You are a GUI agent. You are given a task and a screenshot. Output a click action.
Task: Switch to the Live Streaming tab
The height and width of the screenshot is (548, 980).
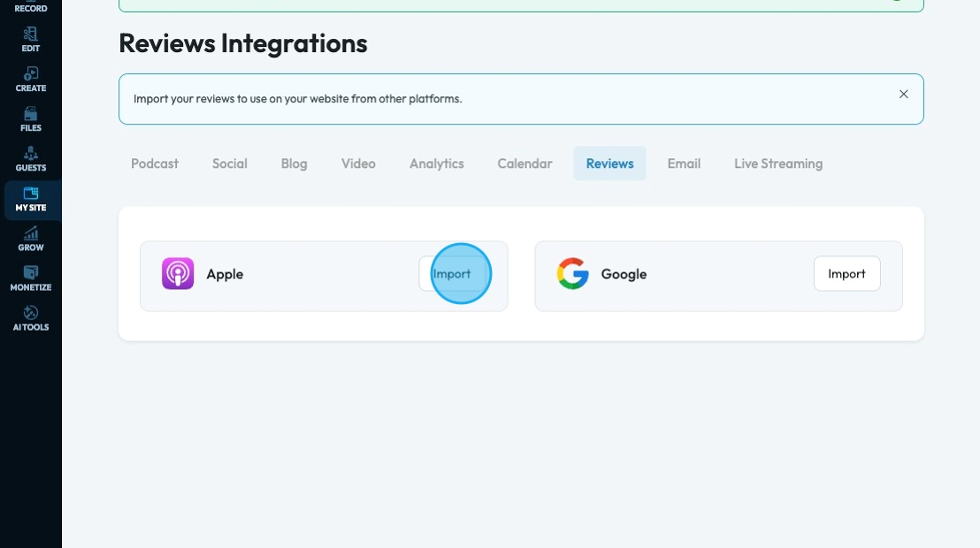[x=778, y=164]
